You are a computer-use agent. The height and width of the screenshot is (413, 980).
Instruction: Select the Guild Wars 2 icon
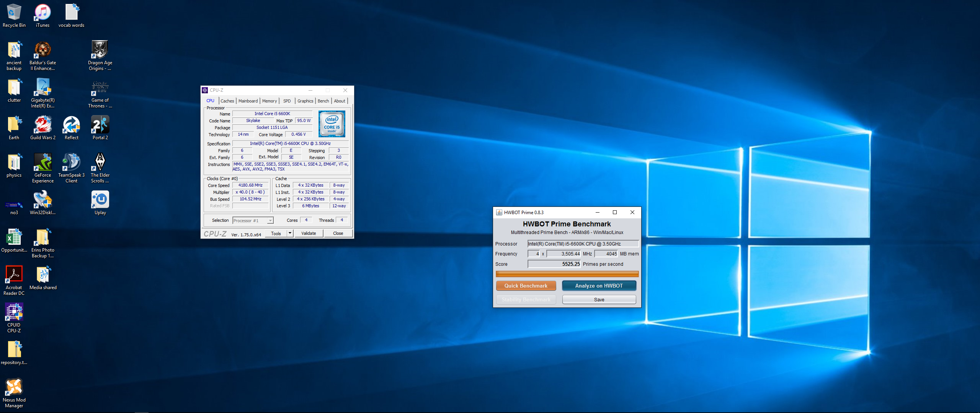[x=42, y=128]
